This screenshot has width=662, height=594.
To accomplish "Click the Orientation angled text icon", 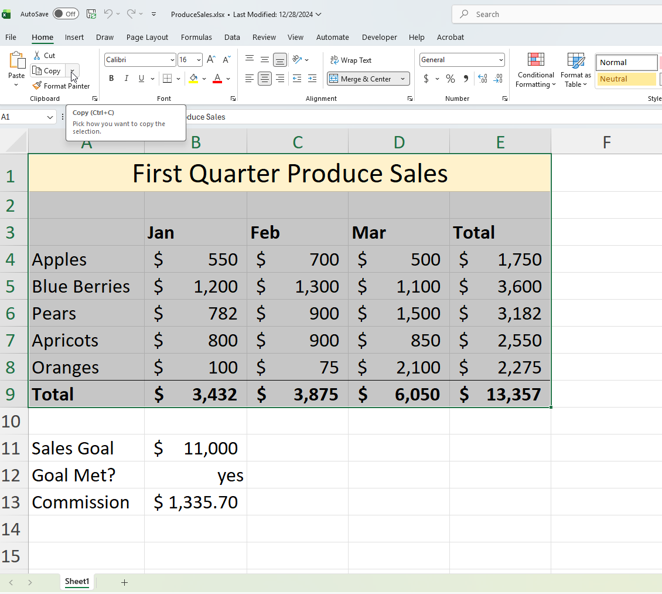I will [298, 60].
